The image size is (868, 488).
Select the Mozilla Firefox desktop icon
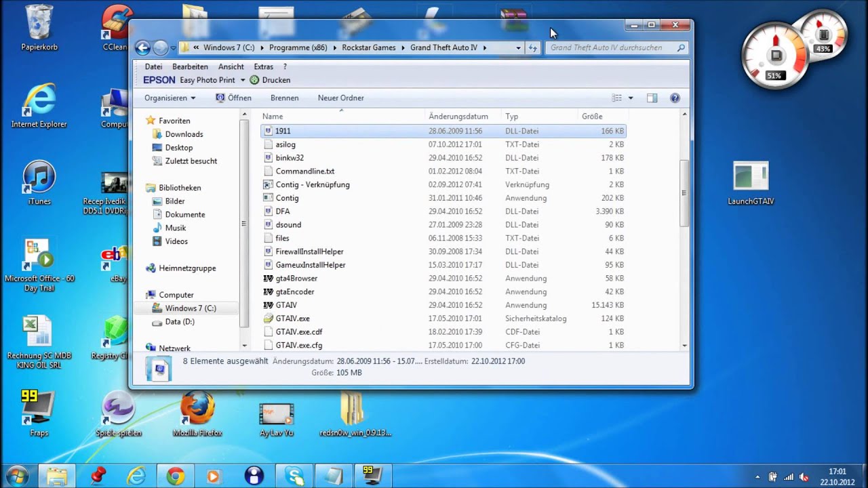(x=197, y=413)
